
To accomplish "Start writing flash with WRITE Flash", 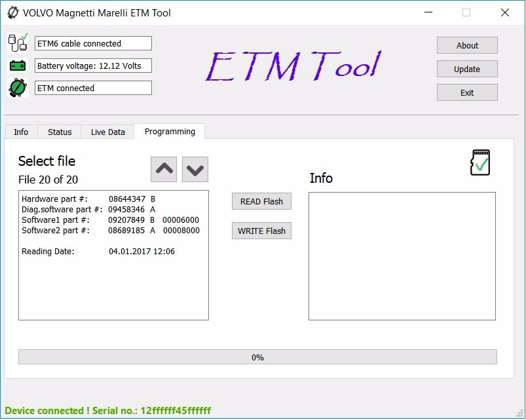I will point(261,231).
